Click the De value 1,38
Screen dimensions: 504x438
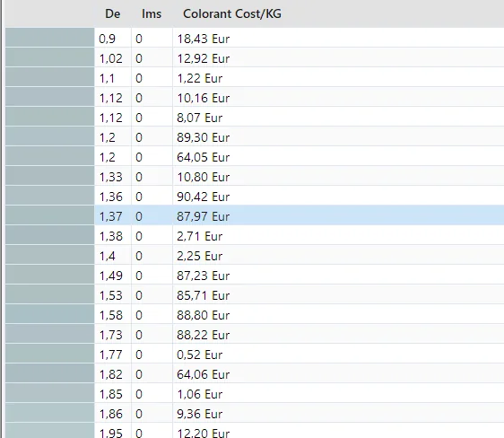111,236
